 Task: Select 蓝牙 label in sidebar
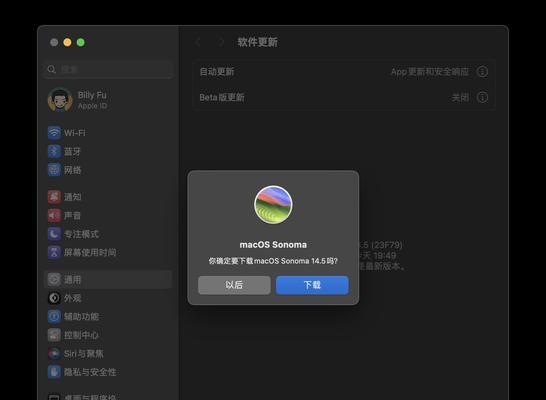(72, 151)
